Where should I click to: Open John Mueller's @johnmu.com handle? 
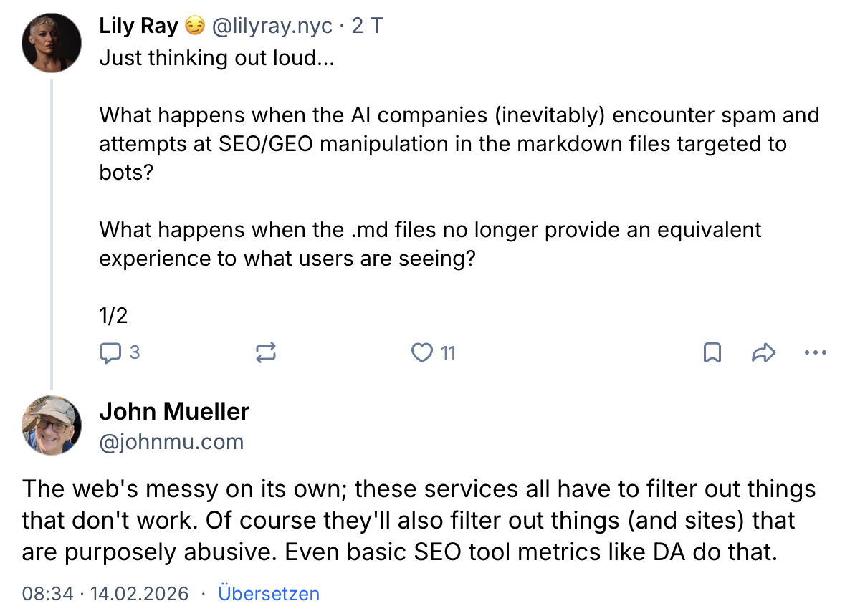[x=172, y=441]
